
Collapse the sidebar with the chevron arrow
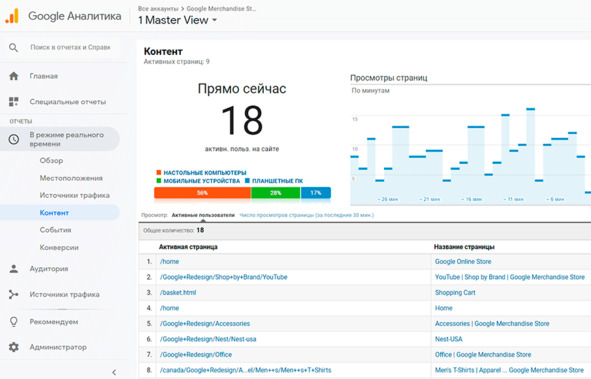tap(114, 372)
